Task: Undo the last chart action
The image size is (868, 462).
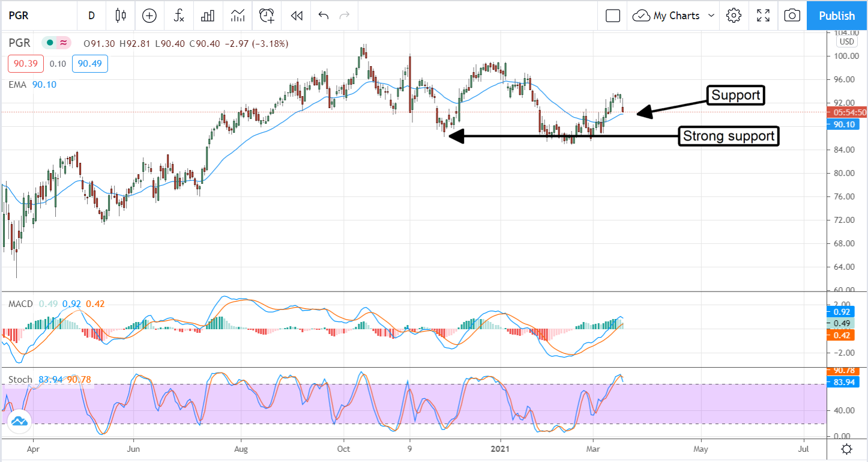Action: coord(324,16)
